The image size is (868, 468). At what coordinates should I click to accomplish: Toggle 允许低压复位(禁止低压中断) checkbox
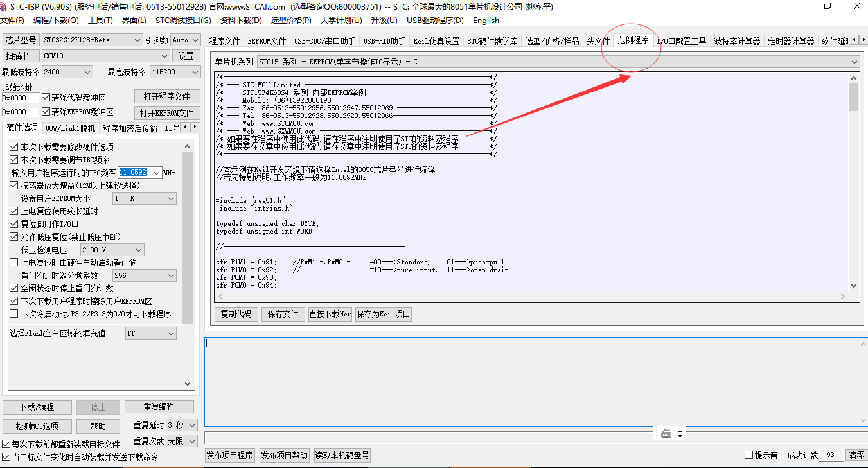click(x=14, y=237)
